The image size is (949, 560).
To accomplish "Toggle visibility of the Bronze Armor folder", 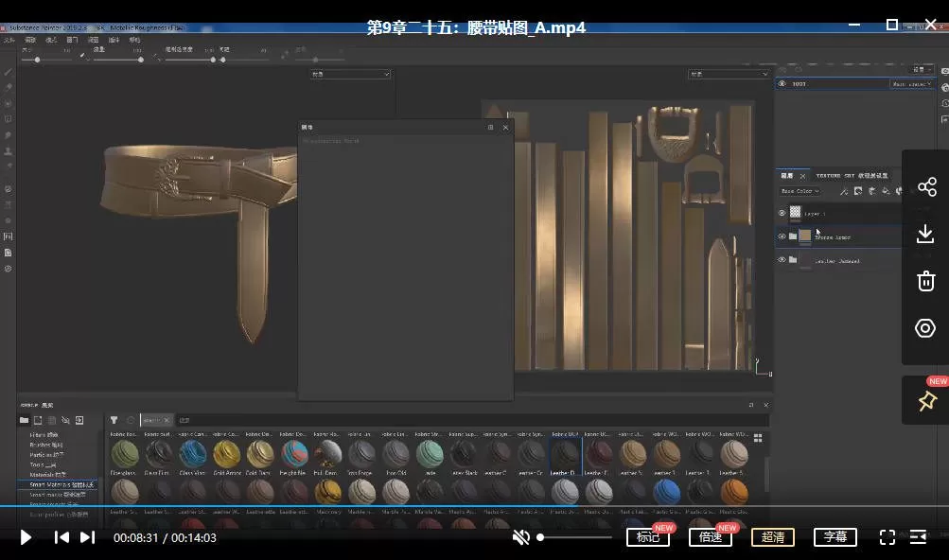I will [x=782, y=236].
